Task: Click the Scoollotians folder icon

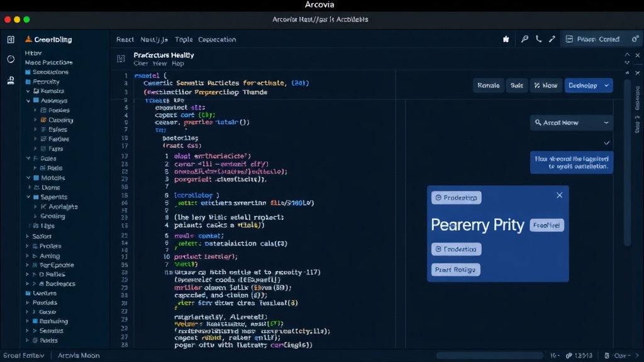Action: pos(28,72)
